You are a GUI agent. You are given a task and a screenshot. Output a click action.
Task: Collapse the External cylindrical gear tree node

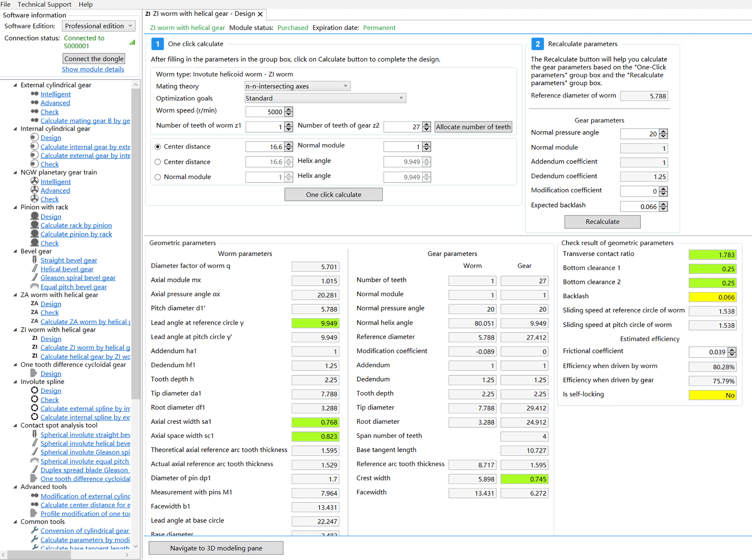click(16, 85)
